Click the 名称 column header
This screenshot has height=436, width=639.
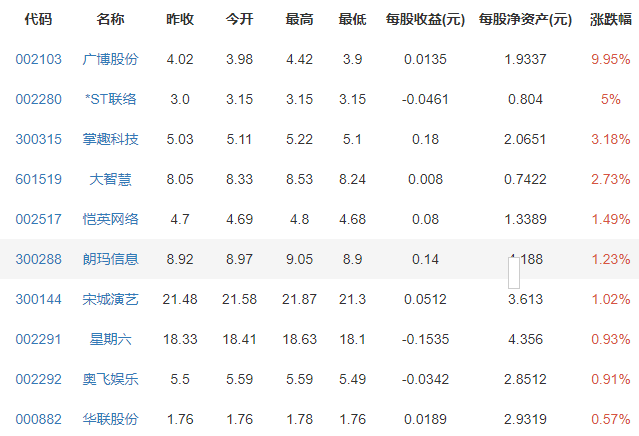tap(110, 19)
